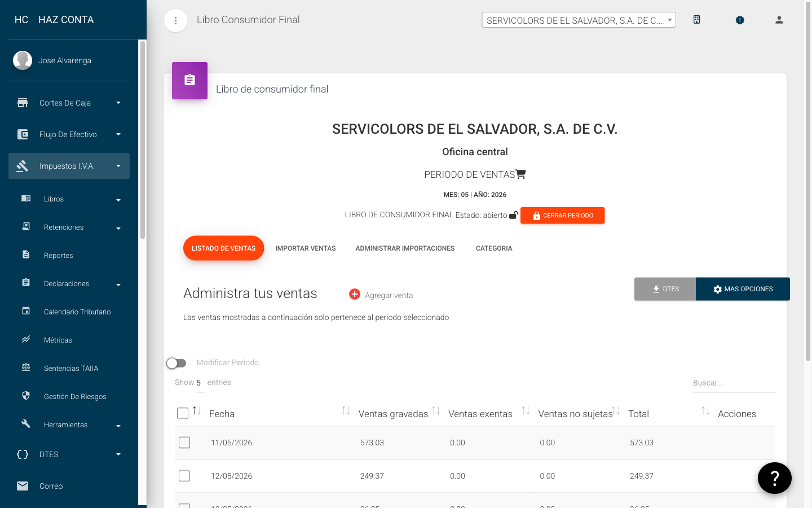
Task: Click the sidebar vertical scrollbar
Action: [143, 139]
